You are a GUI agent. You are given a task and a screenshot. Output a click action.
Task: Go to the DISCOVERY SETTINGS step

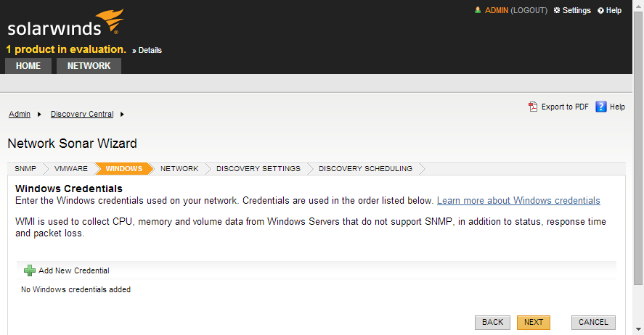258,168
